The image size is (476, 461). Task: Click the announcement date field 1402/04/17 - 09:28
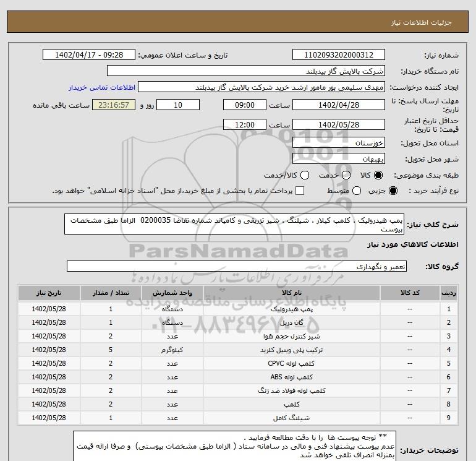tap(89, 54)
